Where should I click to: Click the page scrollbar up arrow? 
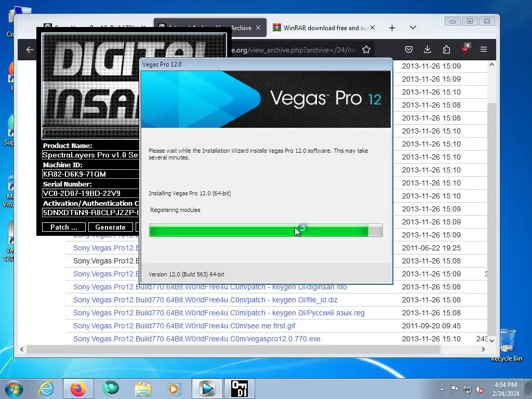[491, 64]
